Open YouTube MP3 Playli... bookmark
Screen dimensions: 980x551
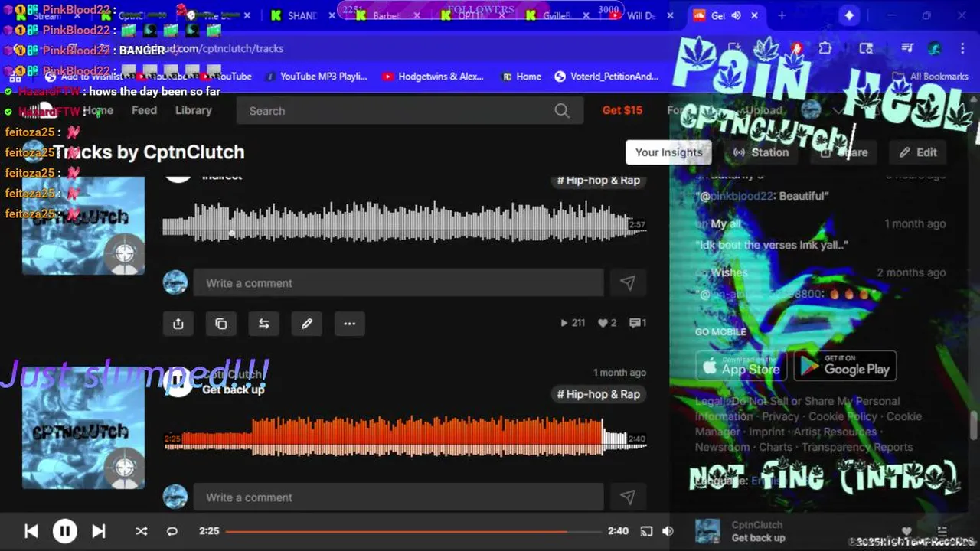(315, 77)
